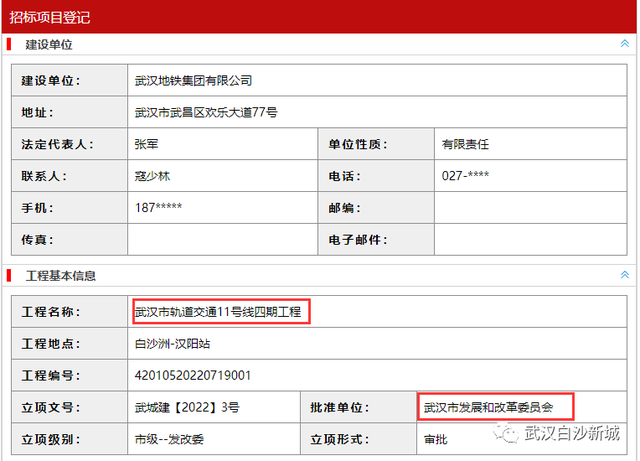Click the approval number 武城建【2022】3号
The height and width of the screenshot is (461, 640).
pos(187,407)
